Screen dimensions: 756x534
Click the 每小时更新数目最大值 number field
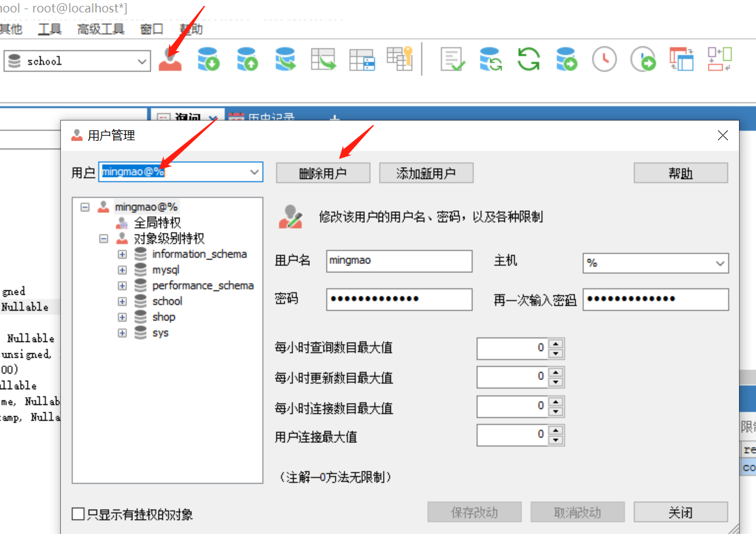point(512,377)
